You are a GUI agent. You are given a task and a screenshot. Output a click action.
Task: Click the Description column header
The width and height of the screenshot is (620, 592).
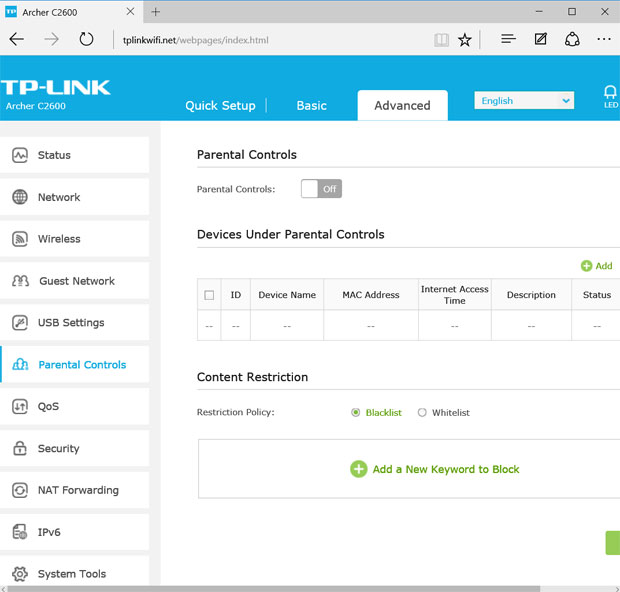[531, 295]
